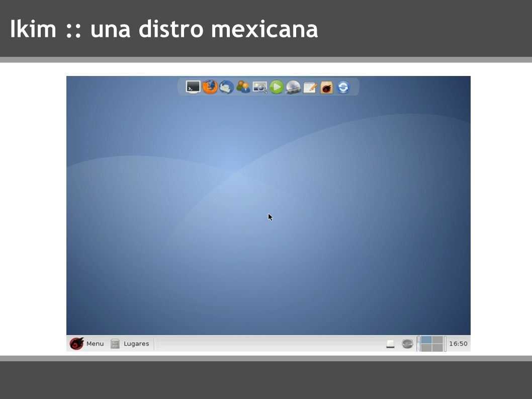This screenshot has width=532, height=399.
Task: Open the CD disc burner icon
Action: (293, 87)
